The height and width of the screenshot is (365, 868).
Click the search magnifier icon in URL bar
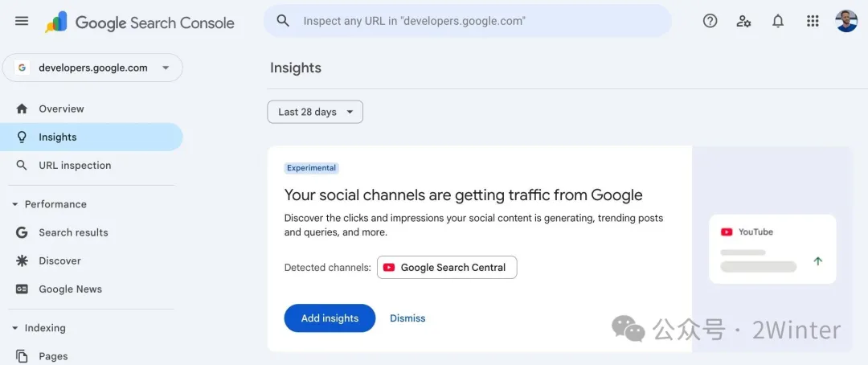pos(283,21)
